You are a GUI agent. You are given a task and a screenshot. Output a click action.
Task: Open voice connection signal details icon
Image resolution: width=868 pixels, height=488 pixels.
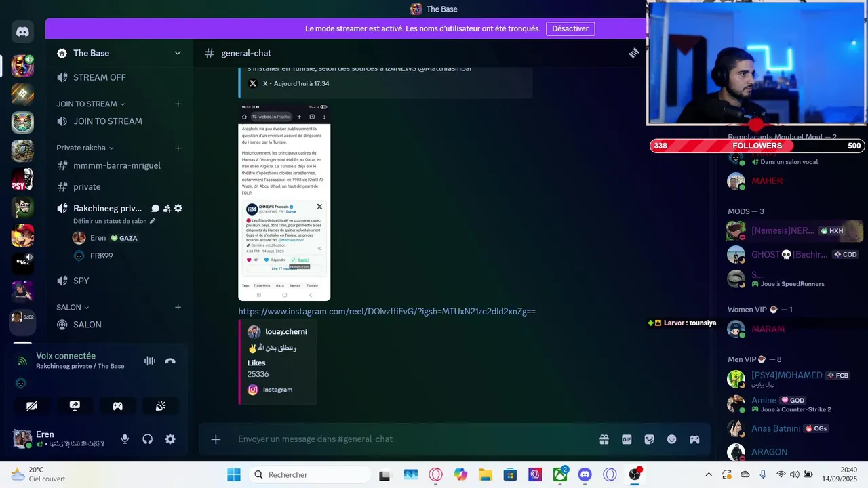pos(22,361)
